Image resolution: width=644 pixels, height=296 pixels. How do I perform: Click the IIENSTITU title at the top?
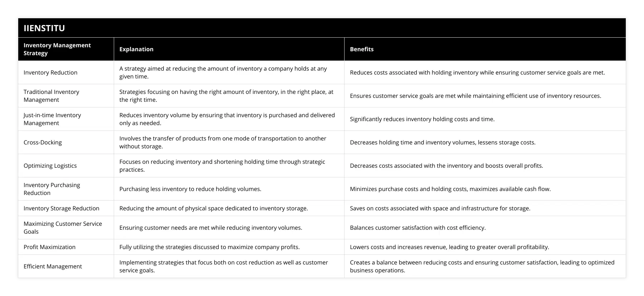point(44,28)
